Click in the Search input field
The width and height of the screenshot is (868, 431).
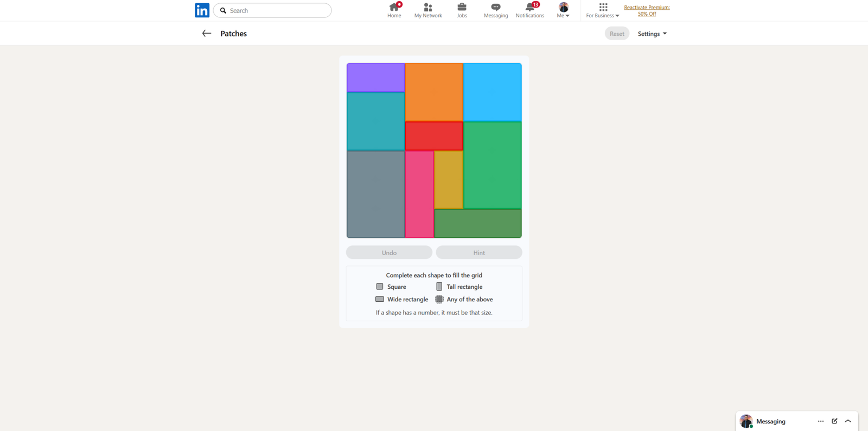coord(277,10)
